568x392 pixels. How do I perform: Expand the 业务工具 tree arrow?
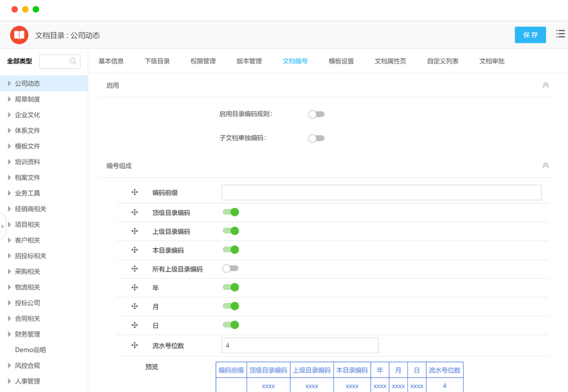pyautogui.click(x=9, y=193)
